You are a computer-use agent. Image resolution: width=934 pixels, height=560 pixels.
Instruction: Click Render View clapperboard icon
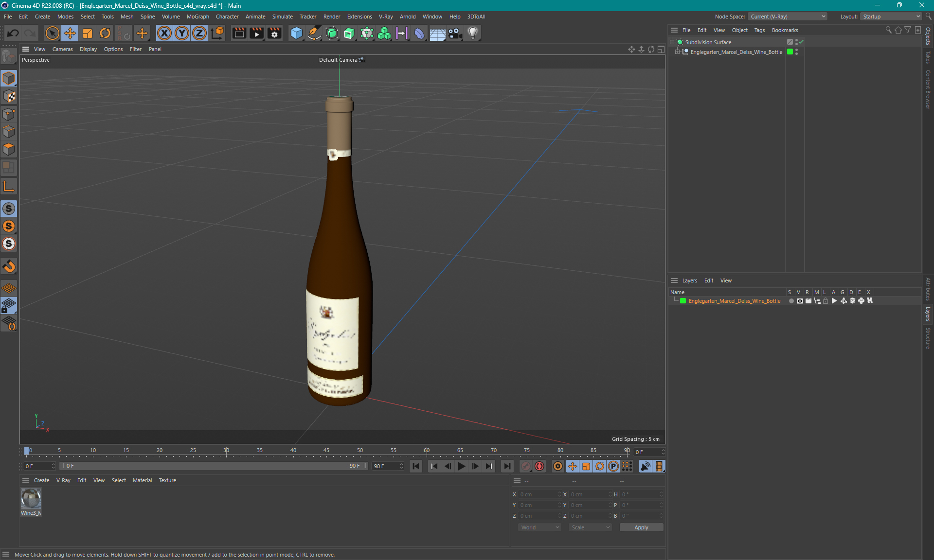coord(239,33)
